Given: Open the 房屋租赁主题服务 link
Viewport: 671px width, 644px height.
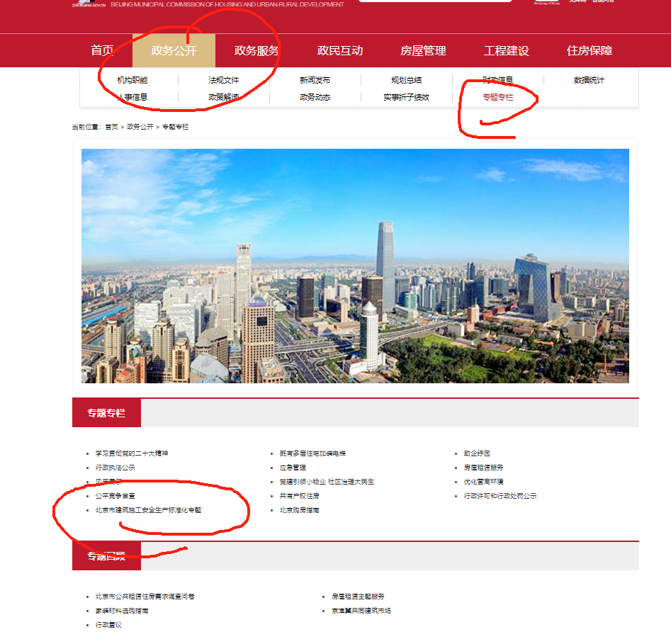Looking at the screenshot, I should click(358, 596).
